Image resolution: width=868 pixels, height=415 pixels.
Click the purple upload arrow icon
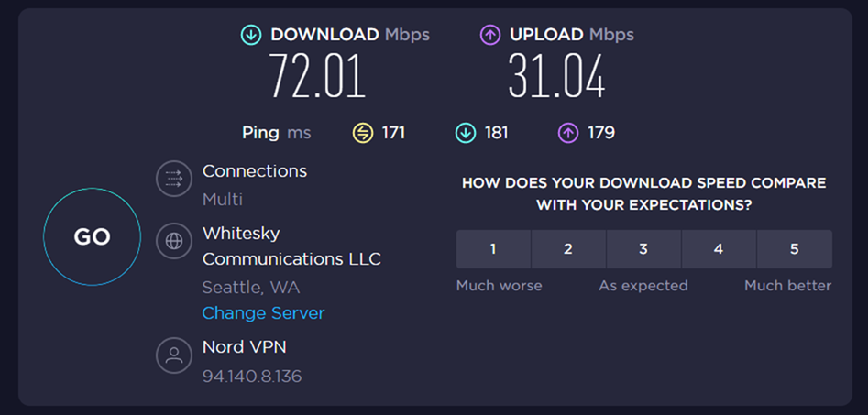coord(490,35)
